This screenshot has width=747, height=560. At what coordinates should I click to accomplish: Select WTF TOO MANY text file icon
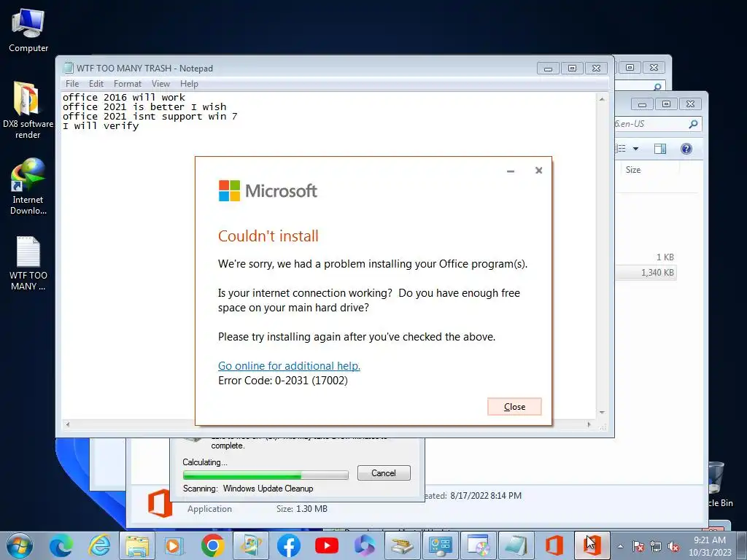pyautogui.click(x=28, y=263)
